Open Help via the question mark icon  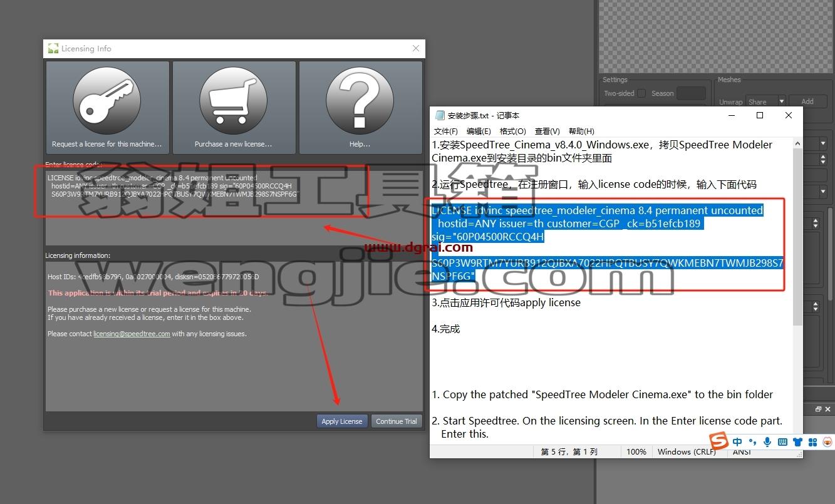tap(360, 101)
